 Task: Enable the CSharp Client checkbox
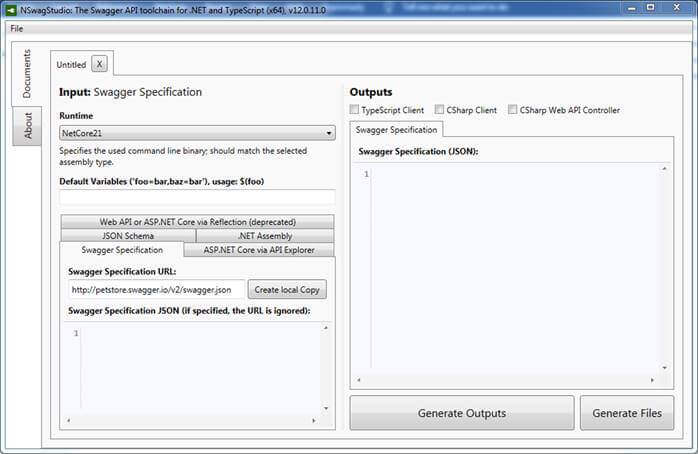coord(439,109)
